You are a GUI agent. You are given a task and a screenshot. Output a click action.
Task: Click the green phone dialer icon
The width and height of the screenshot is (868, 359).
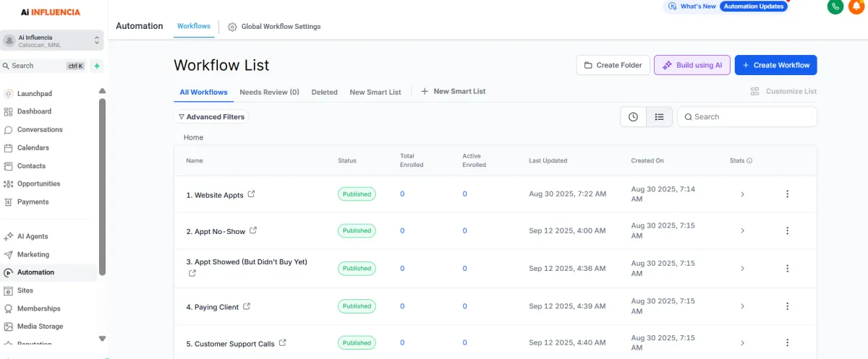pos(835,7)
